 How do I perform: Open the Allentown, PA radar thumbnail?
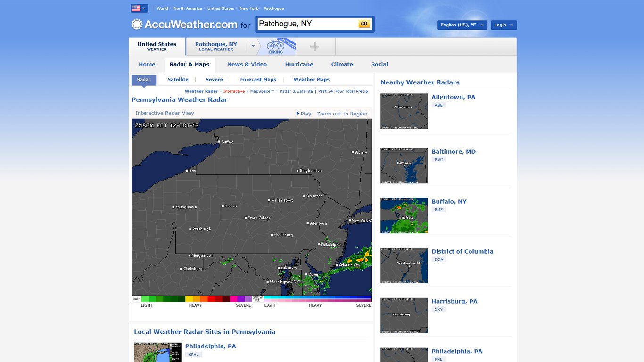point(404,111)
